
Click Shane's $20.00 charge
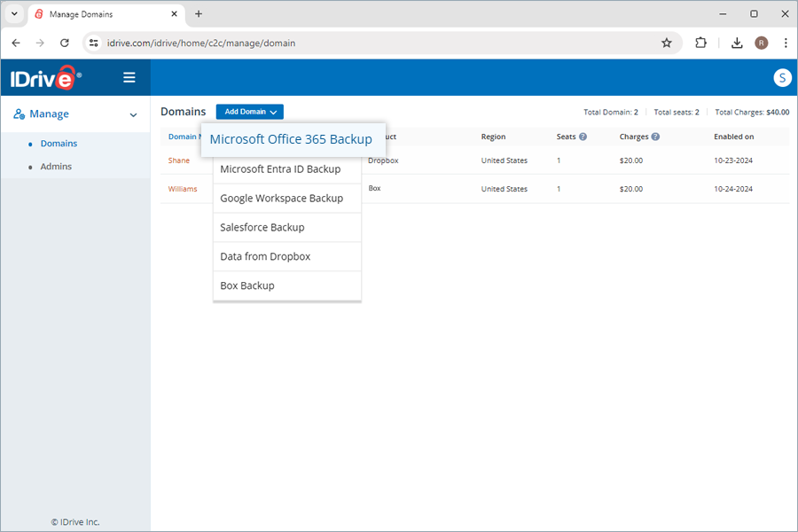click(x=631, y=160)
